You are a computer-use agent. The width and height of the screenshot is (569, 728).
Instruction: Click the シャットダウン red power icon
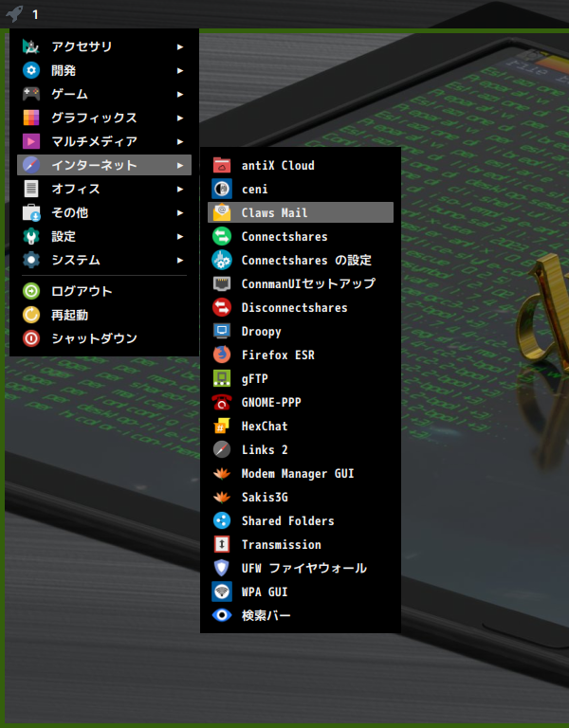(x=31, y=338)
